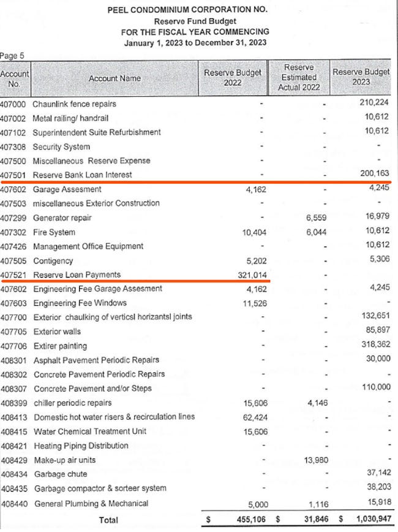This screenshot has width=398, height=532.
Task: Click 'Exterior chaulking of verticsl horizantsl joints'
Action: (x=113, y=317)
